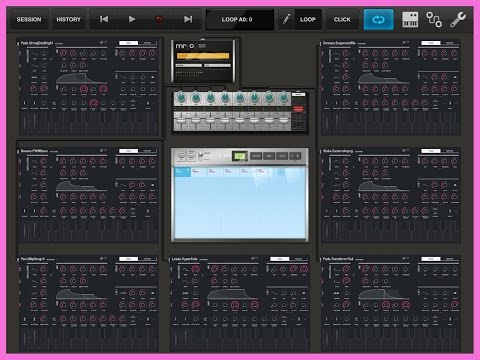
Task: Open the second selector field below mr-o's yellow bar
Action: (217, 65)
